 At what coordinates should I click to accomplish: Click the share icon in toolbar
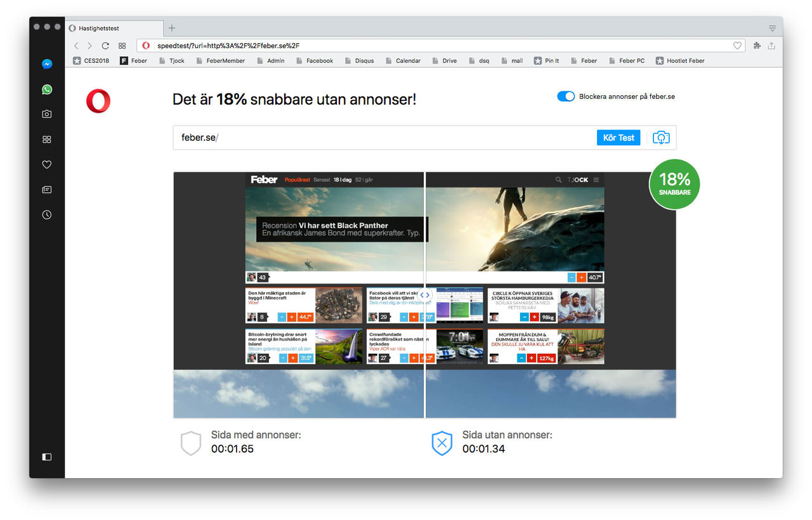(771, 46)
